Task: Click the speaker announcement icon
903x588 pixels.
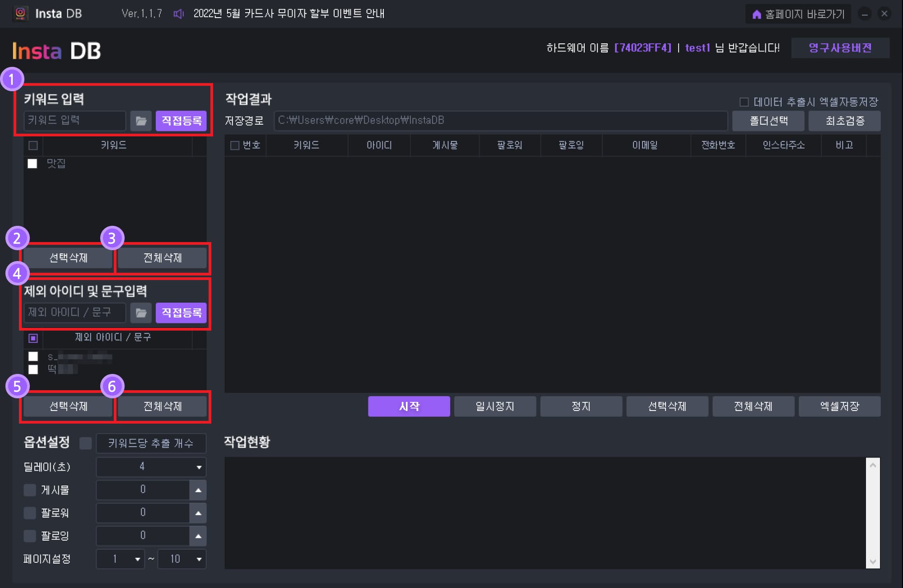Action: click(x=179, y=14)
